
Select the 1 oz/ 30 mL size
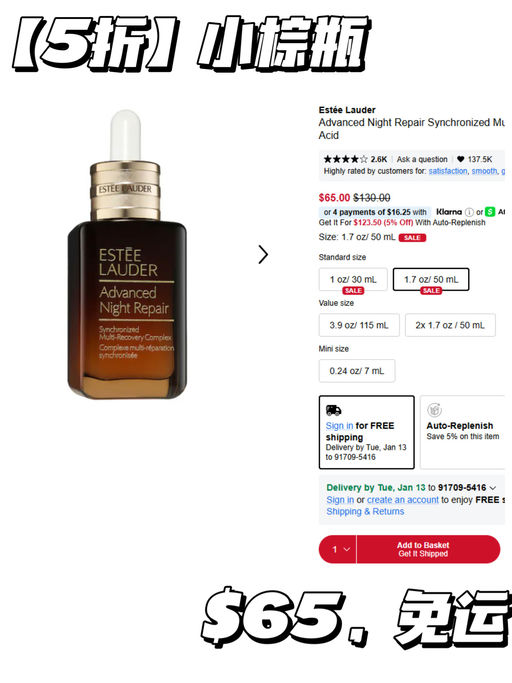pyautogui.click(x=353, y=279)
